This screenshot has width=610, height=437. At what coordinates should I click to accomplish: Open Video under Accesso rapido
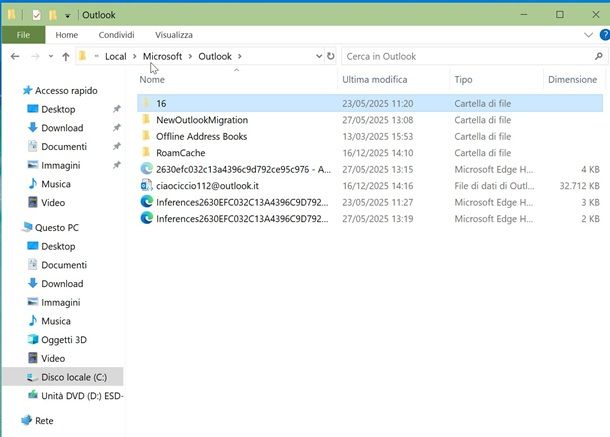point(53,203)
